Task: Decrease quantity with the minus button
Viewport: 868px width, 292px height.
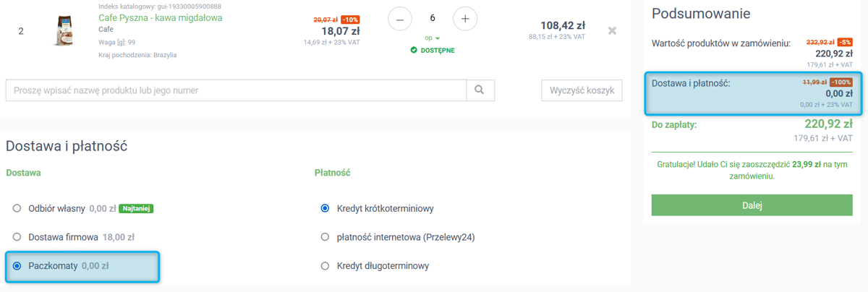Action: pyautogui.click(x=400, y=18)
